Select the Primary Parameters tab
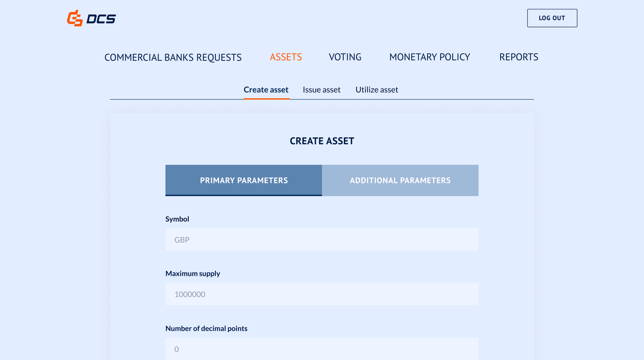This screenshot has height=360, width=644. click(x=244, y=180)
